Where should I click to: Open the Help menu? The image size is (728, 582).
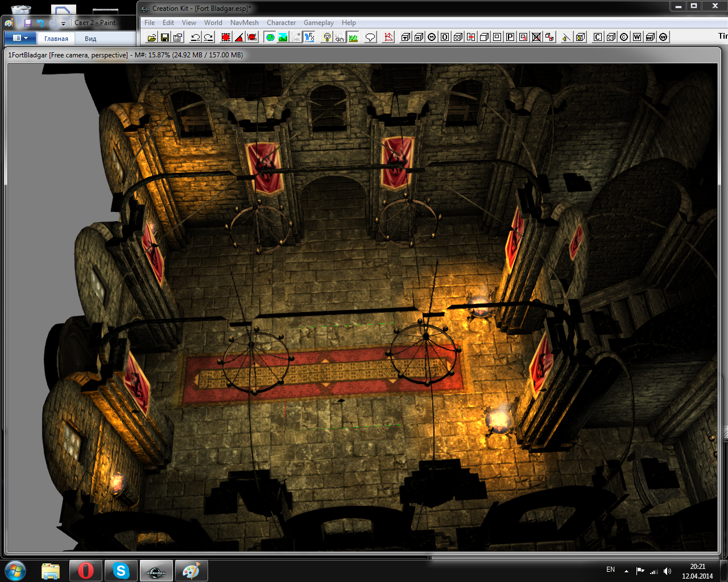coord(349,23)
